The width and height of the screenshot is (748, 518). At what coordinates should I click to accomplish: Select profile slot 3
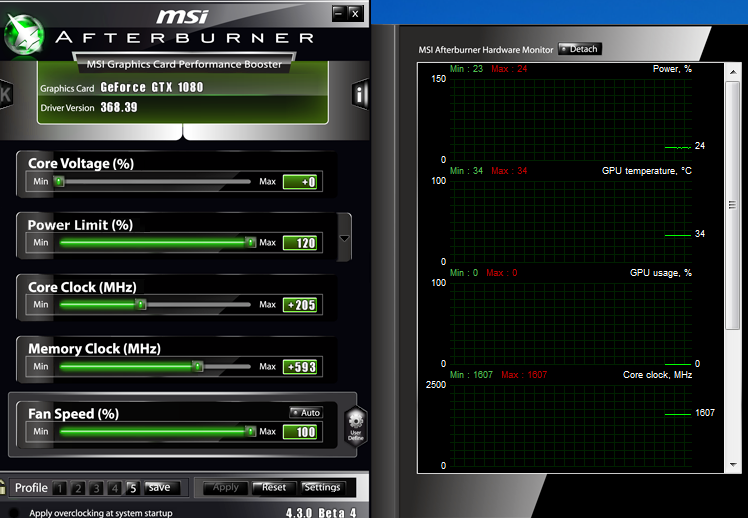97,488
